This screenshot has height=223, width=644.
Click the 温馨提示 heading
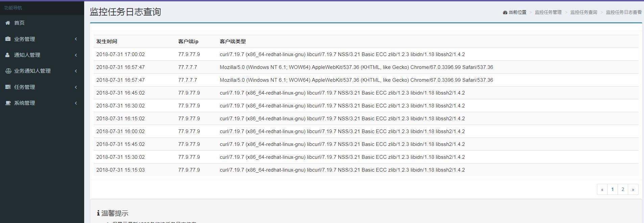pyautogui.click(x=115, y=213)
